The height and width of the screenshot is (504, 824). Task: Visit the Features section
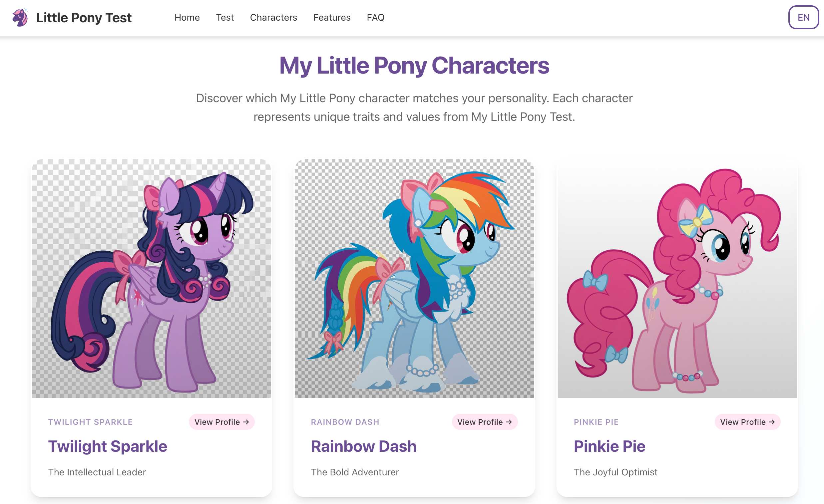coord(332,17)
